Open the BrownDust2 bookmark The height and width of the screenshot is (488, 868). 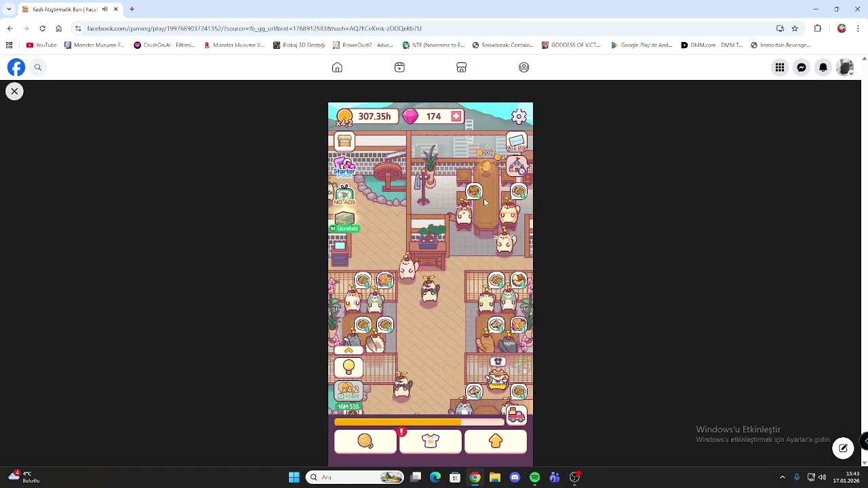click(363, 45)
